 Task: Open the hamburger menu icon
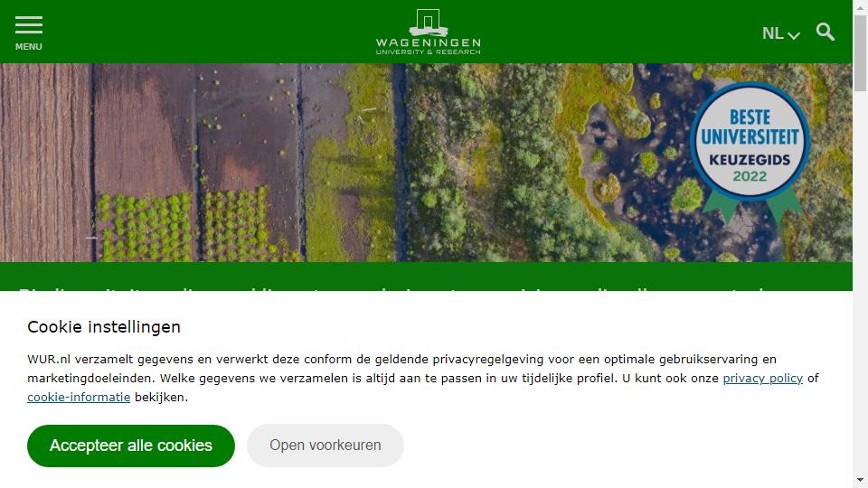(x=29, y=25)
